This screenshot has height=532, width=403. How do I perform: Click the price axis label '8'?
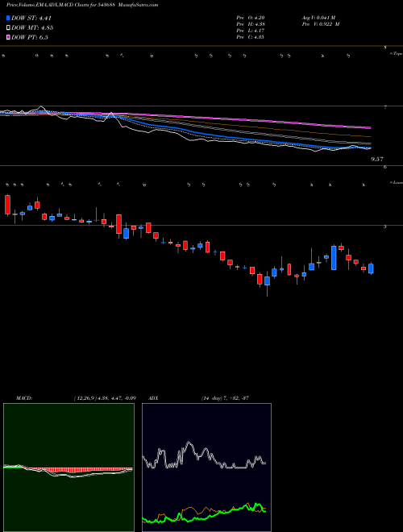point(385,48)
